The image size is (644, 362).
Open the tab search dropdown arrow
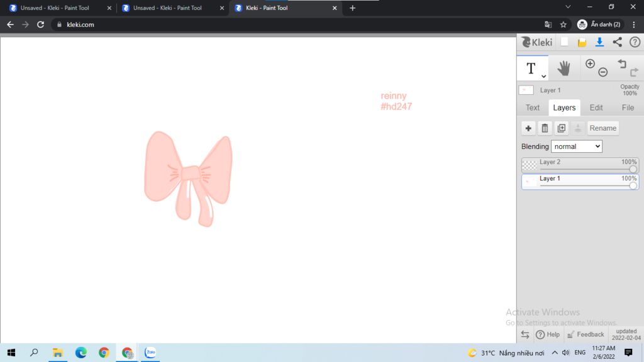[568, 7]
